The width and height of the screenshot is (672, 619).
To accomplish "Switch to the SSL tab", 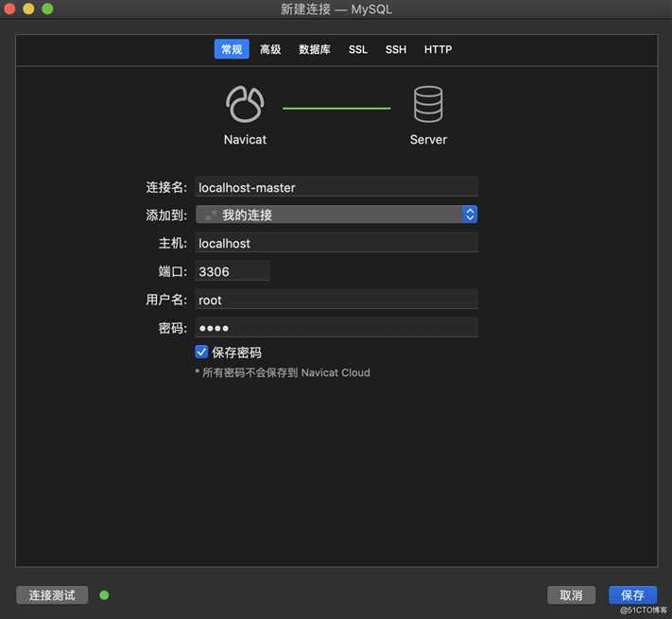I will coord(358,49).
